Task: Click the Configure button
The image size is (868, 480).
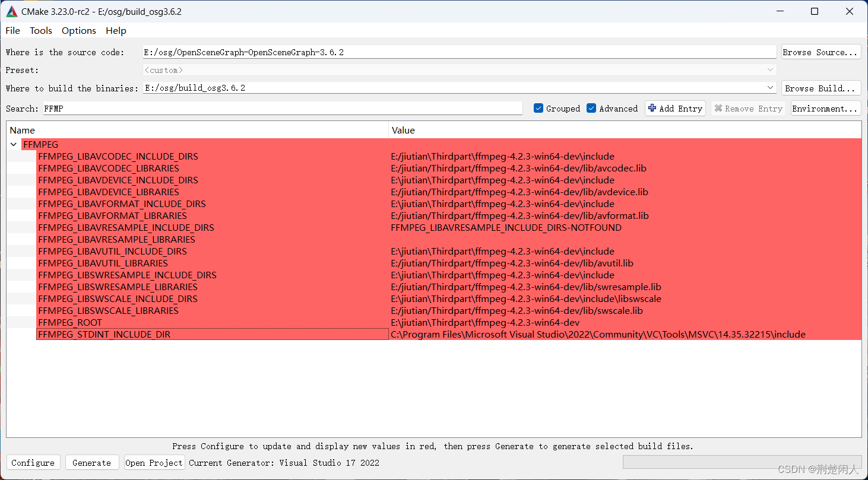Action: pos(33,463)
